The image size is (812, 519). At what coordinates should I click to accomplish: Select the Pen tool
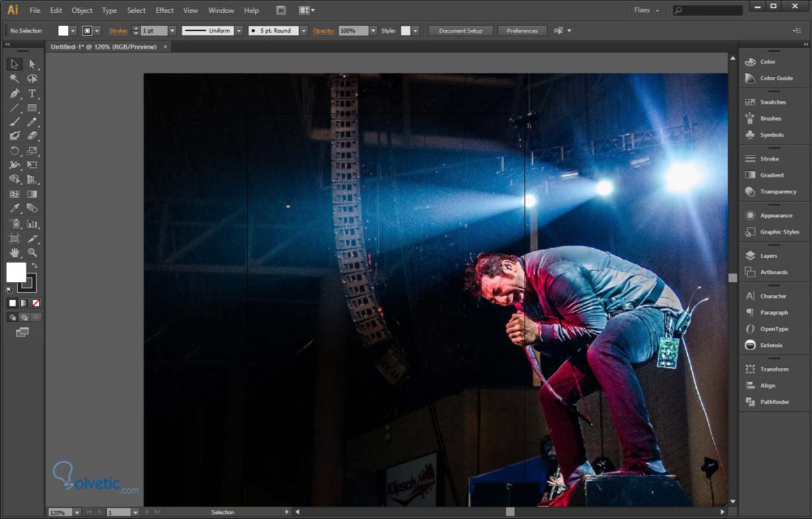point(14,93)
